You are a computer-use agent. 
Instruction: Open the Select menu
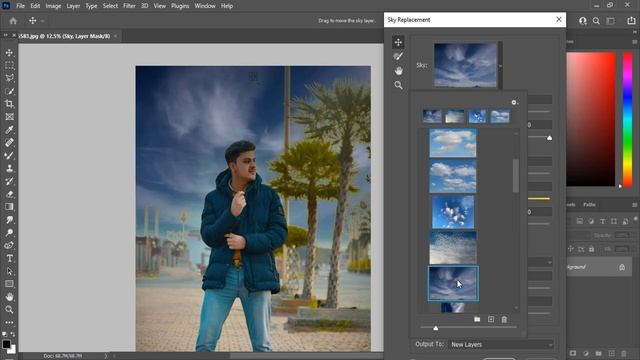[x=110, y=6]
